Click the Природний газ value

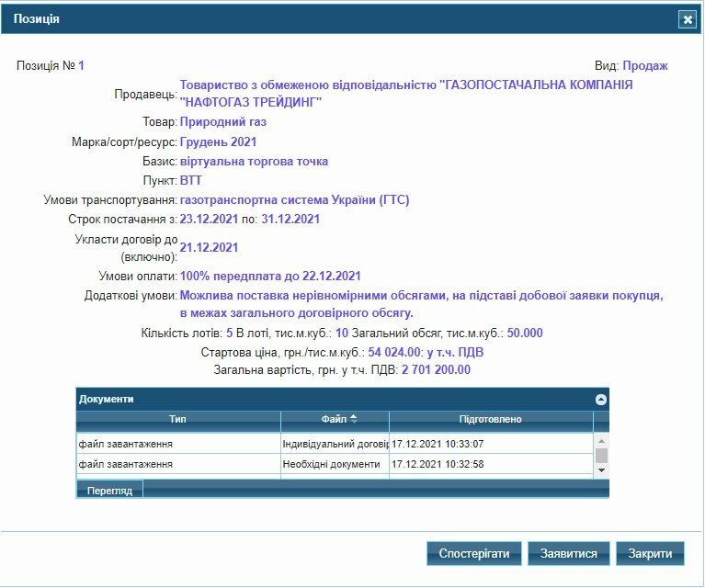[223, 122]
